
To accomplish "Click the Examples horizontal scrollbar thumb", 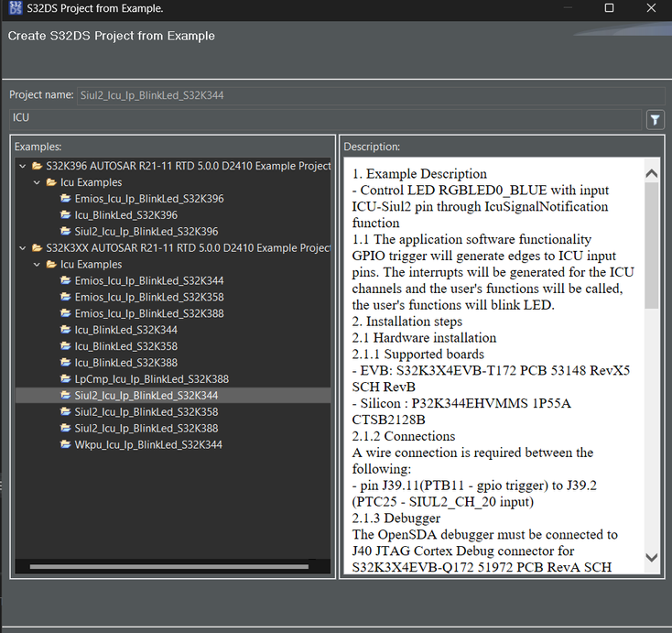I will tap(168, 566).
